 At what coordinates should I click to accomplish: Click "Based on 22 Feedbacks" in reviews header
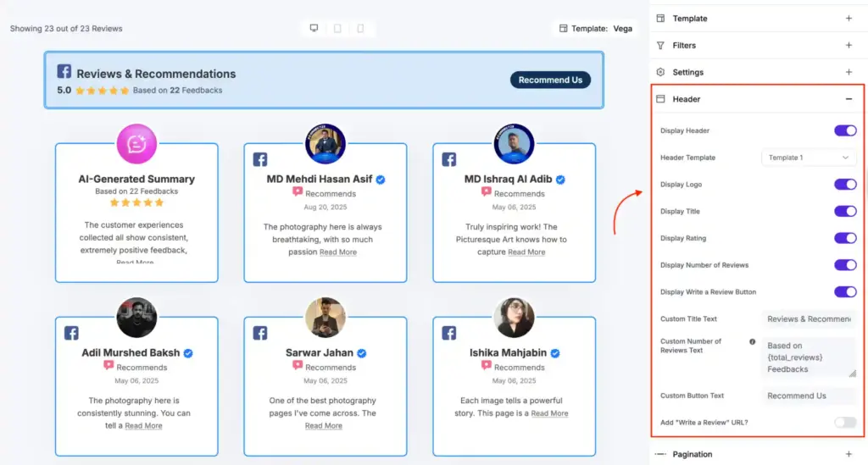click(x=177, y=90)
